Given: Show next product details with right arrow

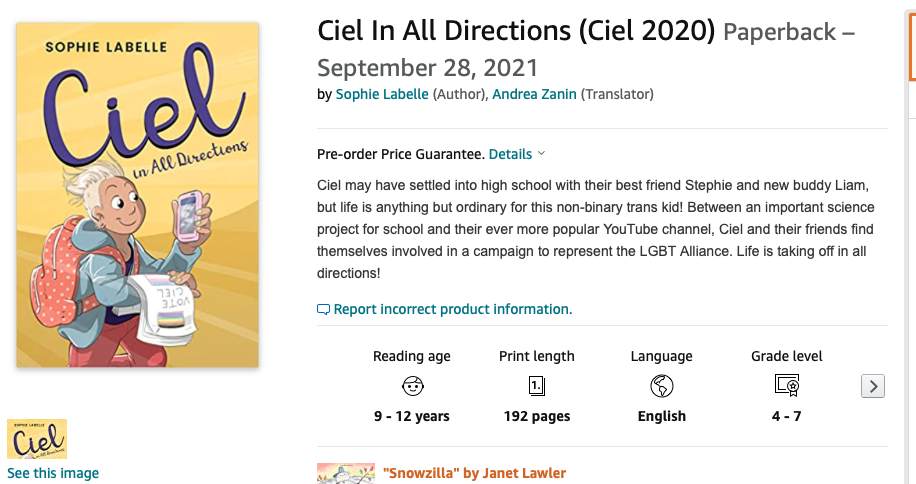Looking at the screenshot, I should [x=873, y=386].
